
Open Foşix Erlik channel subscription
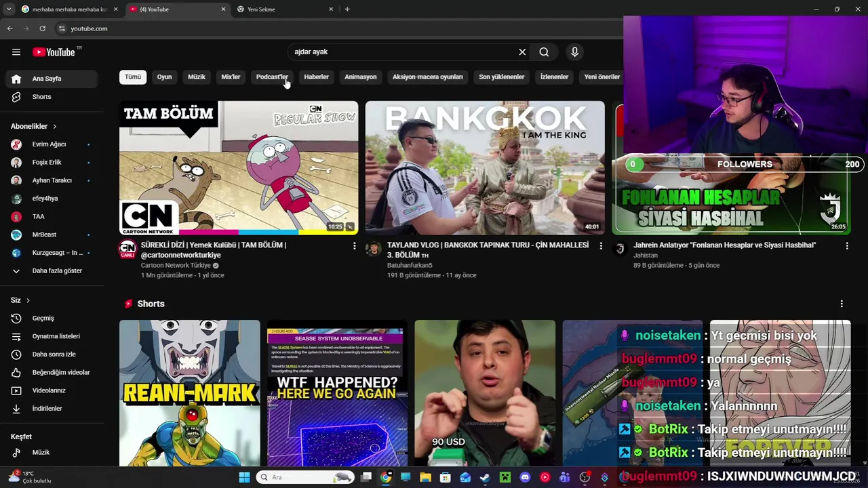[x=53, y=162]
